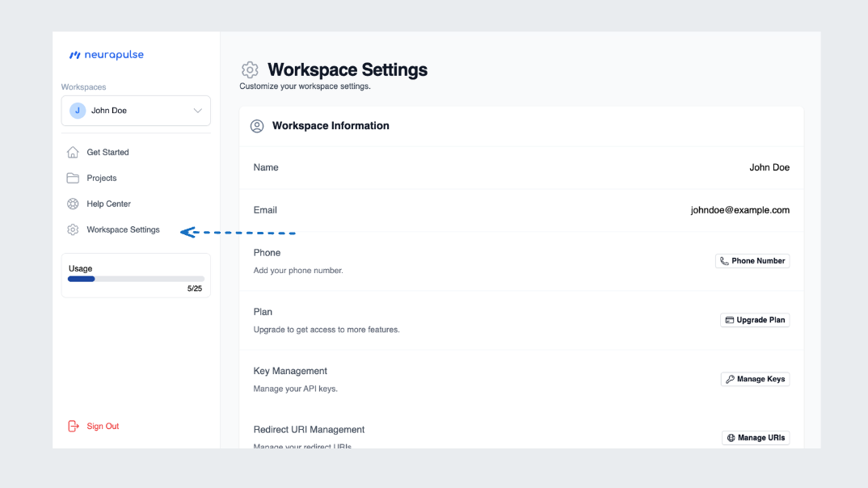The width and height of the screenshot is (868, 488).
Task: Click the Workspace Settings gear icon in sidebar
Action: (x=72, y=229)
